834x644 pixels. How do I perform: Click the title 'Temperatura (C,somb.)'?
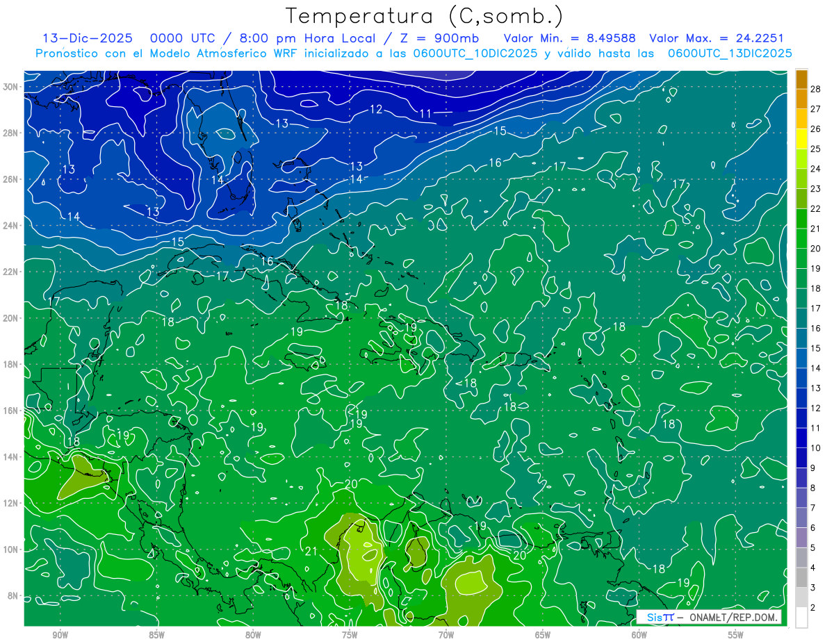click(x=425, y=16)
